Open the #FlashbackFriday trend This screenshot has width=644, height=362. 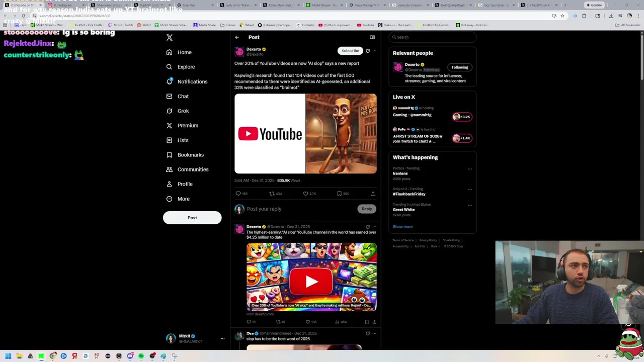tap(409, 194)
